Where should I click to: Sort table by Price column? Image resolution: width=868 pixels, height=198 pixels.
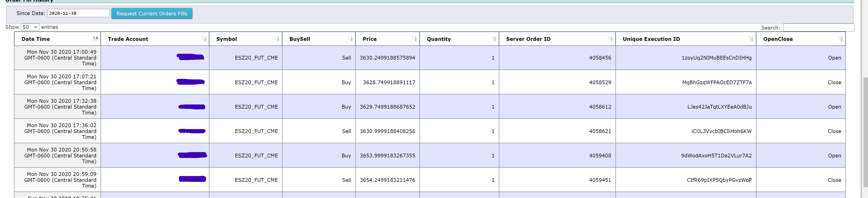pos(388,39)
